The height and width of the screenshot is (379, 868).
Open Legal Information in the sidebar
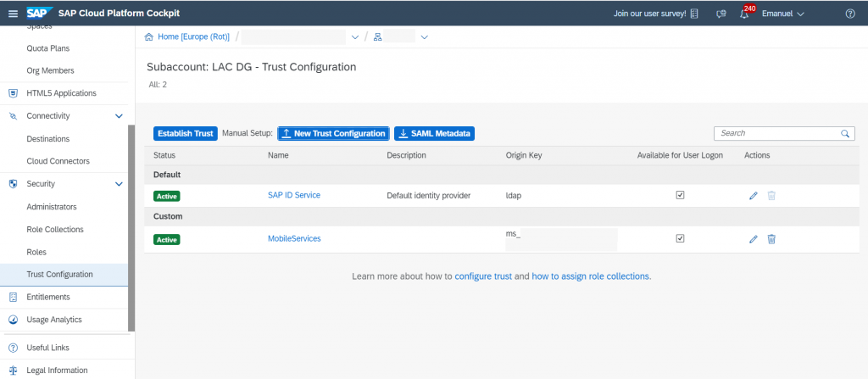point(57,371)
